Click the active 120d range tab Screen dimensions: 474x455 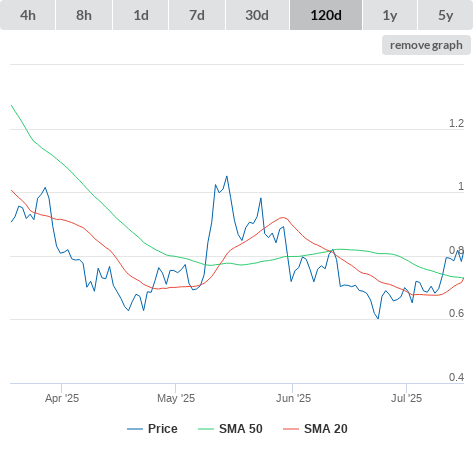[326, 15]
